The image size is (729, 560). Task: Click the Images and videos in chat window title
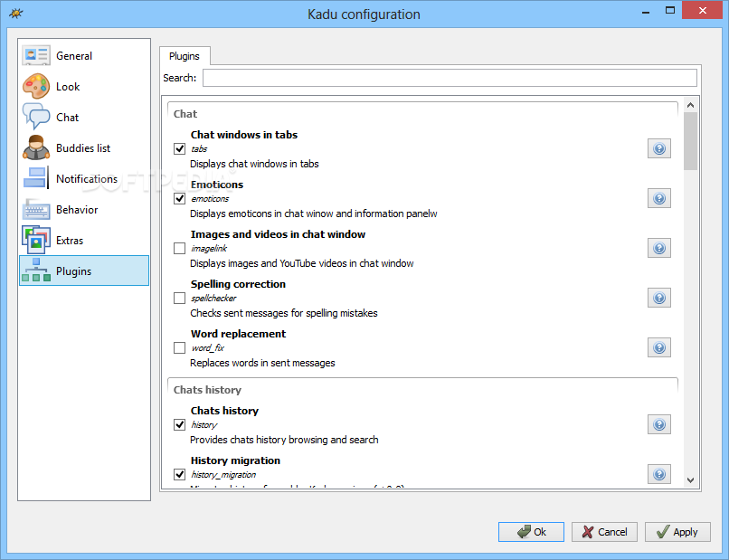tap(278, 234)
